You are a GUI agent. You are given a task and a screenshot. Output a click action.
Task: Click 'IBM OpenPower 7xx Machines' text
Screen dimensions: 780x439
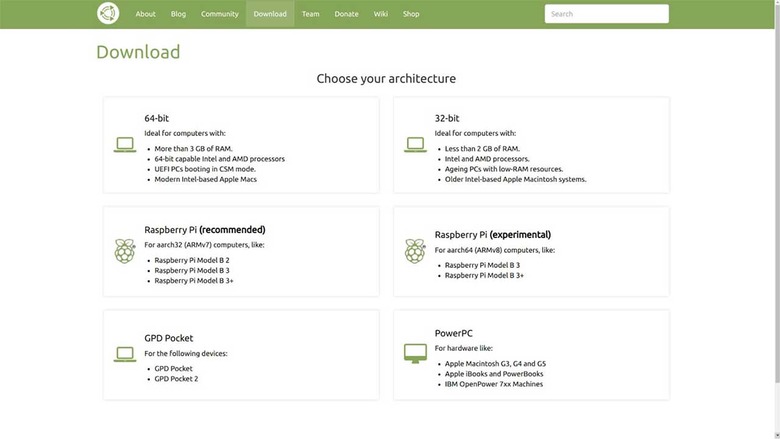pos(493,384)
